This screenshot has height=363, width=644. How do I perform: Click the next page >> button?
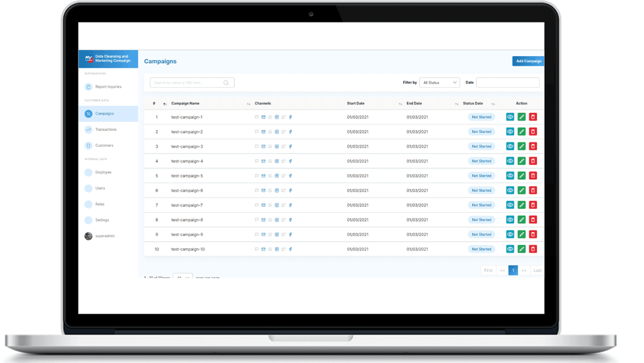(524, 271)
